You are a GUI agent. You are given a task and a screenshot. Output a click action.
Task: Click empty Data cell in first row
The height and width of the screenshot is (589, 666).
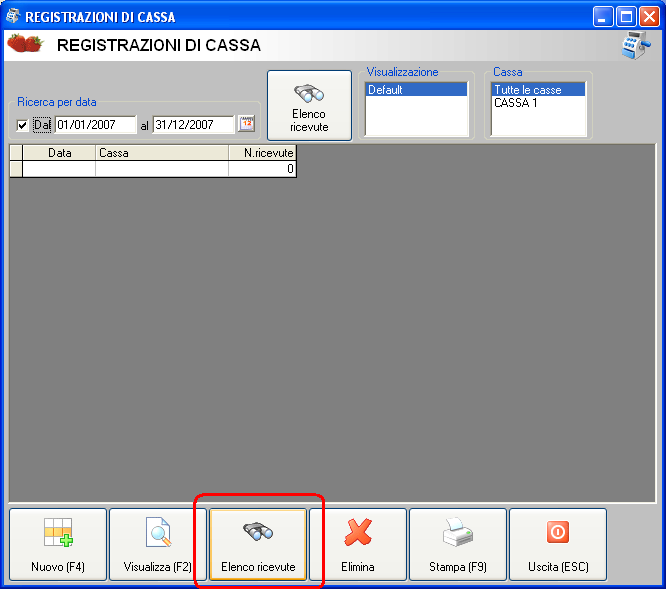tap(59, 169)
